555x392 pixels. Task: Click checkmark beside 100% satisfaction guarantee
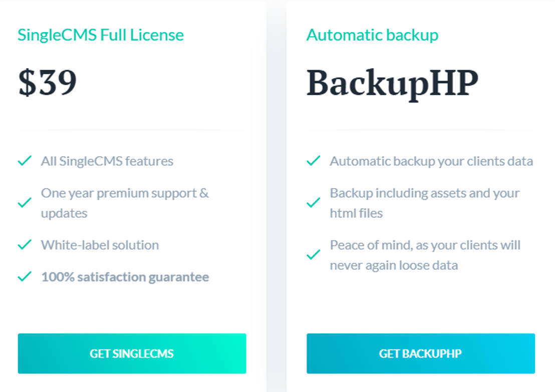(25, 277)
